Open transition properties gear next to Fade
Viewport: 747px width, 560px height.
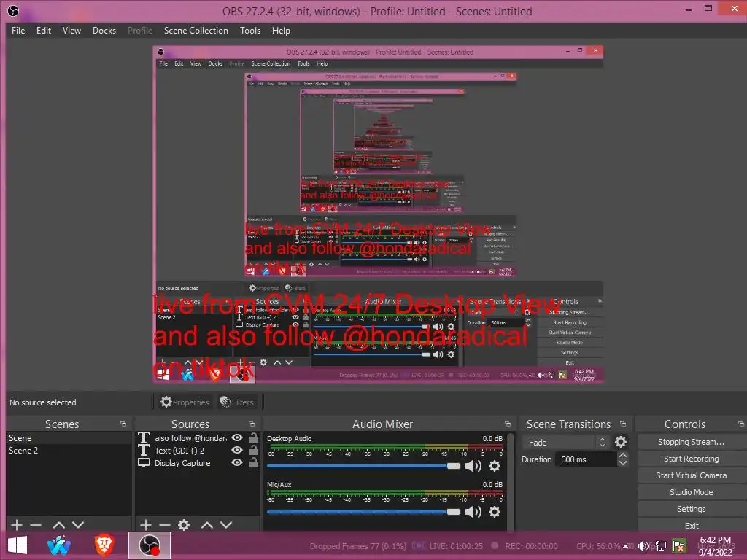pyautogui.click(x=621, y=443)
